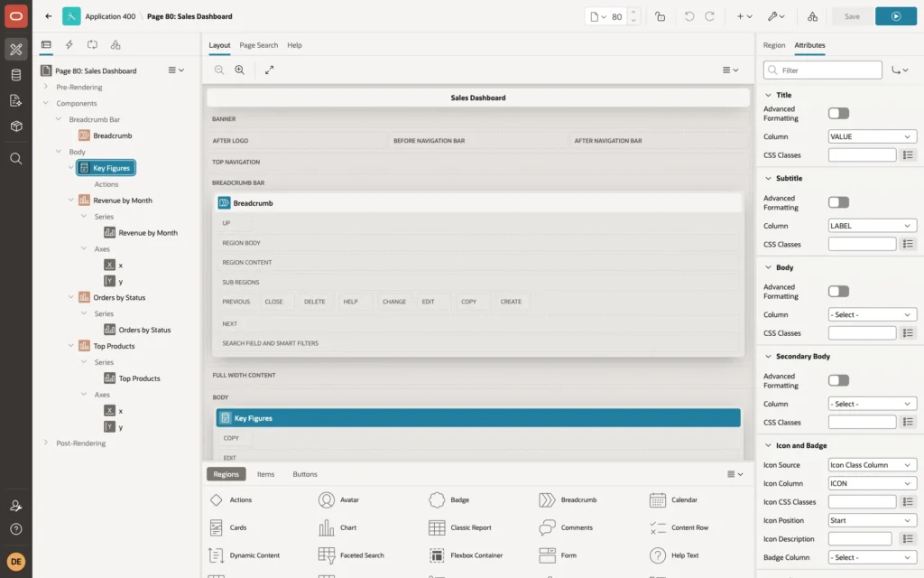The image size is (924, 578).
Task: Switch gallery to Buttons tab
Action: [x=305, y=474]
